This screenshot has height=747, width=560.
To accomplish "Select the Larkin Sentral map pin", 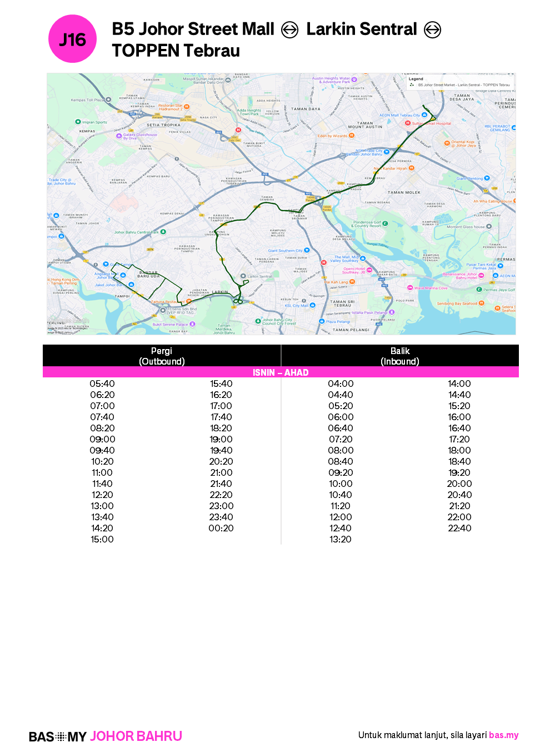I will coord(243,276).
